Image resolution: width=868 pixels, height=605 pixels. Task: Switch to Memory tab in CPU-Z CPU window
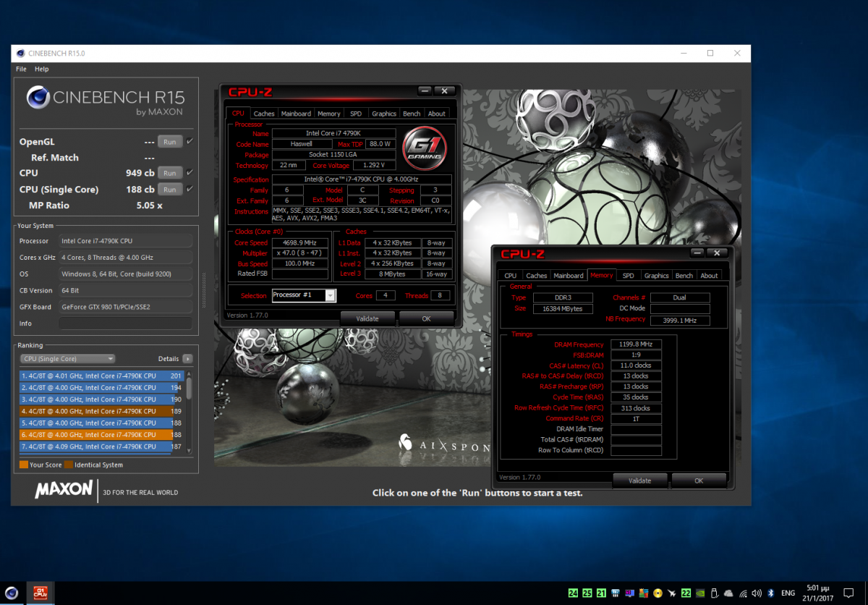click(328, 114)
